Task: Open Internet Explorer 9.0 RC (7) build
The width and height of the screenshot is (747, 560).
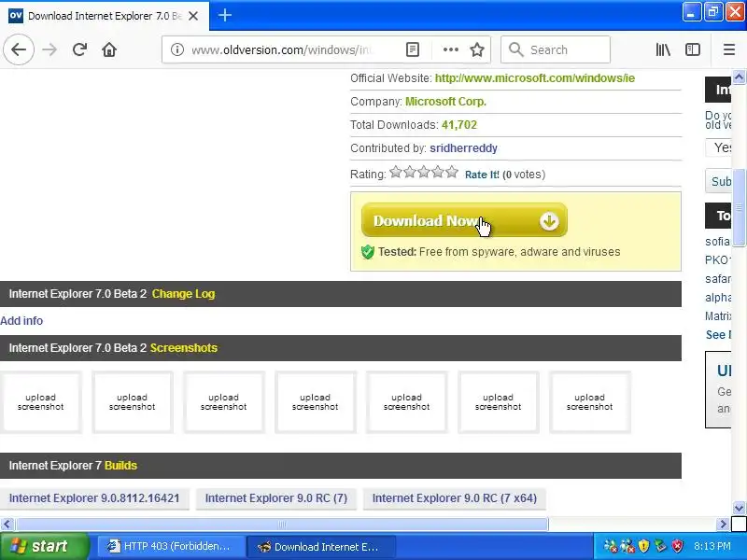Action: click(276, 498)
